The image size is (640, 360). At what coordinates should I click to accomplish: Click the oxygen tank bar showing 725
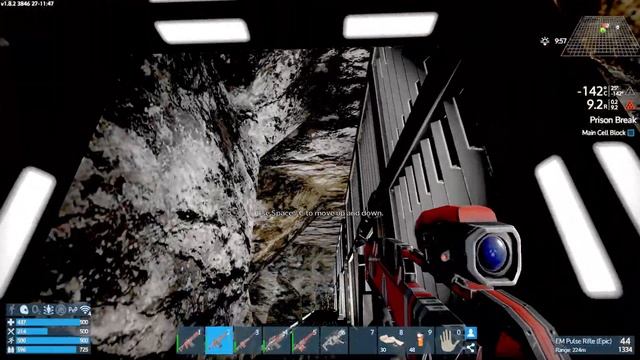click(49, 350)
